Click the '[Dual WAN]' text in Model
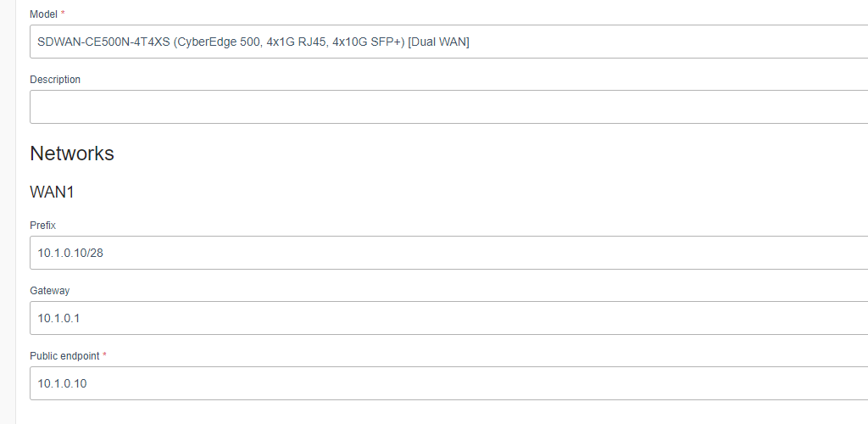868x424 pixels. (x=438, y=42)
